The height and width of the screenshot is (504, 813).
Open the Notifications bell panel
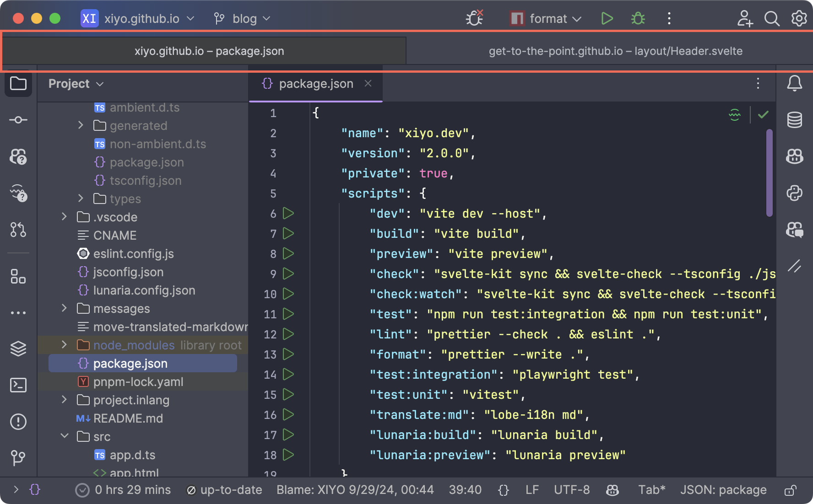pos(795,83)
